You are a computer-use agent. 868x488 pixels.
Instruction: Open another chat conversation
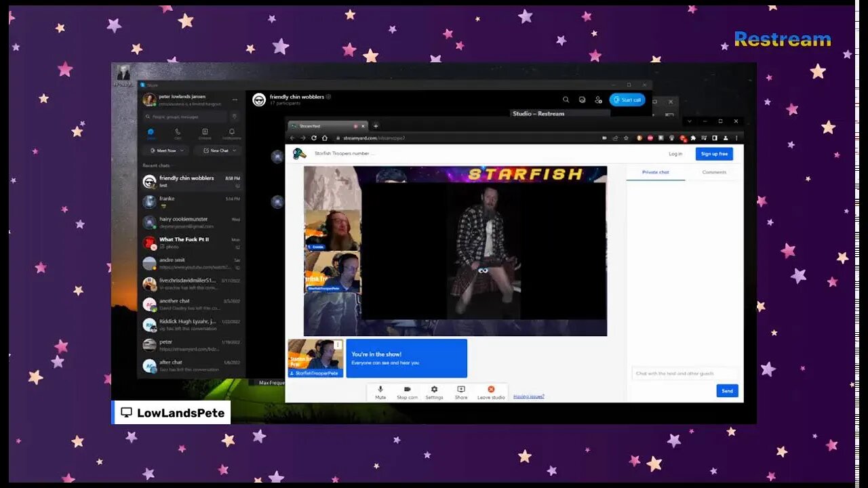(x=191, y=304)
